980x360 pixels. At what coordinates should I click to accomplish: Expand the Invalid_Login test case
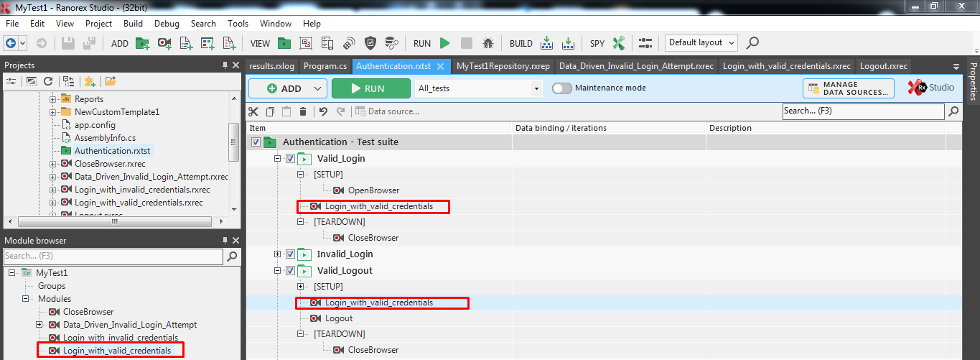[278, 254]
